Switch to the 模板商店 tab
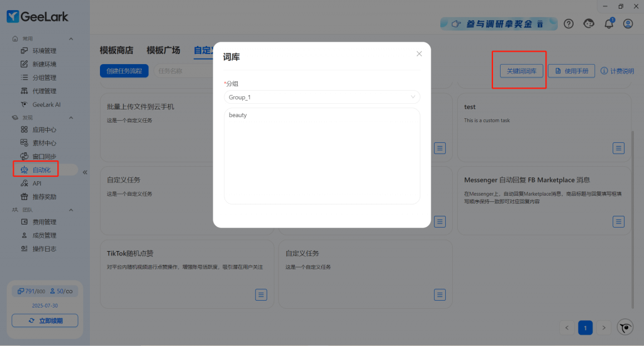 [116, 50]
